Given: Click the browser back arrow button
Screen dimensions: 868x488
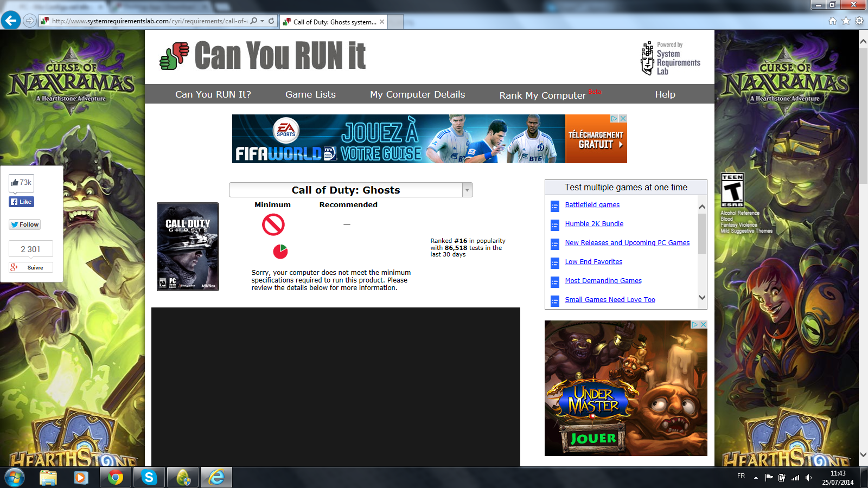Looking at the screenshot, I should (10, 21).
